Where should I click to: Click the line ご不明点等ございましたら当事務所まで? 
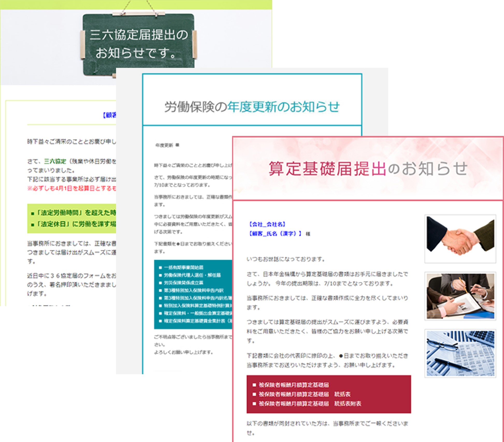(x=193, y=337)
